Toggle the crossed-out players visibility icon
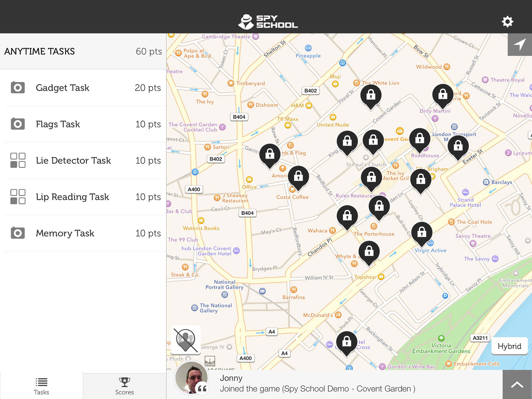 click(185, 340)
